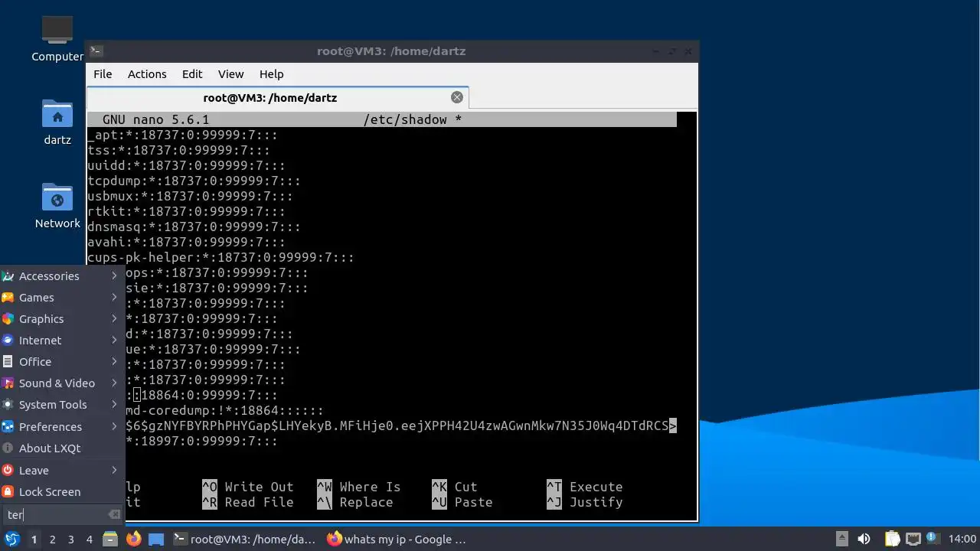Open the update notifier tray icon

coord(933,539)
